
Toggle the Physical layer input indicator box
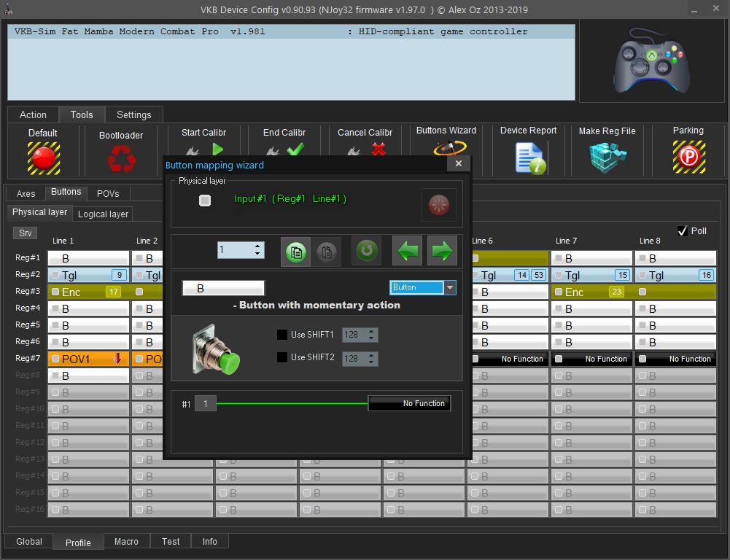coord(205,201)
